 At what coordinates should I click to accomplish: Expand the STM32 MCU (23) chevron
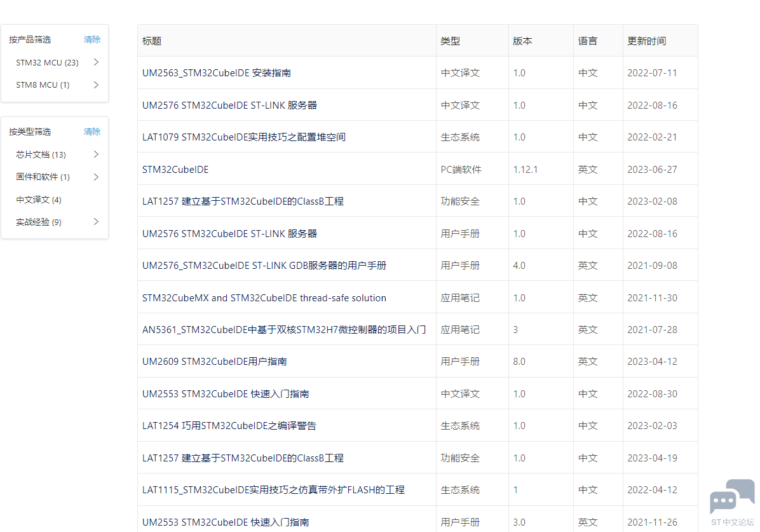click(96, 62)
